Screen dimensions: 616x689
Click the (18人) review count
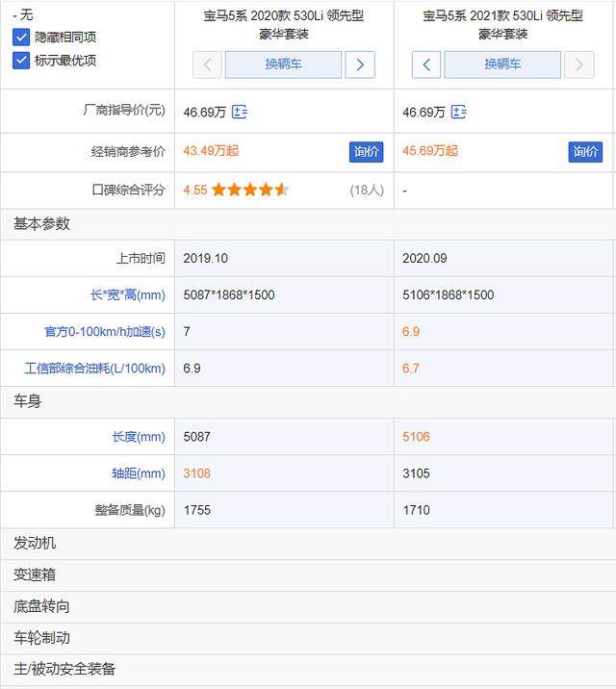point(367,191)
